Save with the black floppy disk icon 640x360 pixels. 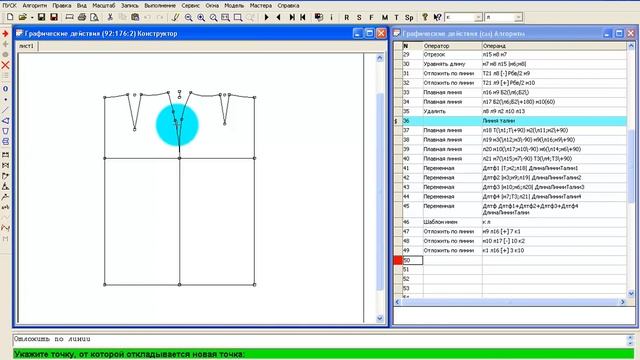[x=41, y=17]
